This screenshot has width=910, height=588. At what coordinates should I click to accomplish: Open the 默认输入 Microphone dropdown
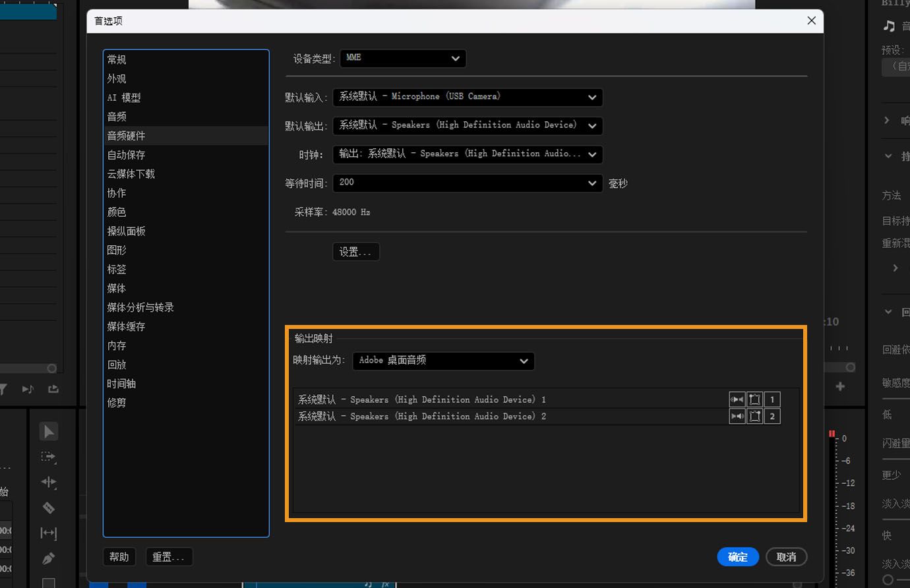click(468, 97)
